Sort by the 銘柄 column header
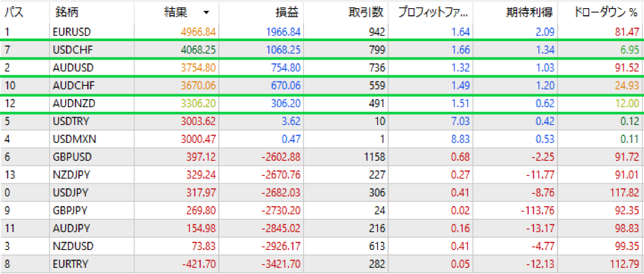 [x=67, y=13]
